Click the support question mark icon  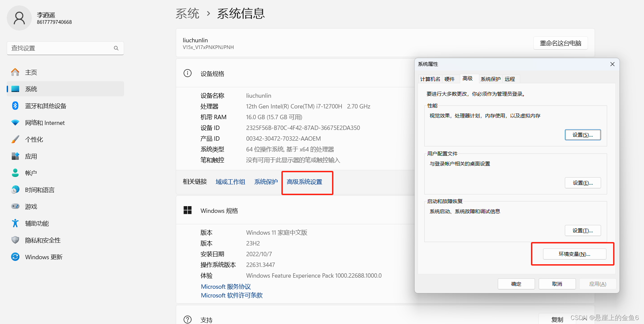[187, 320]
